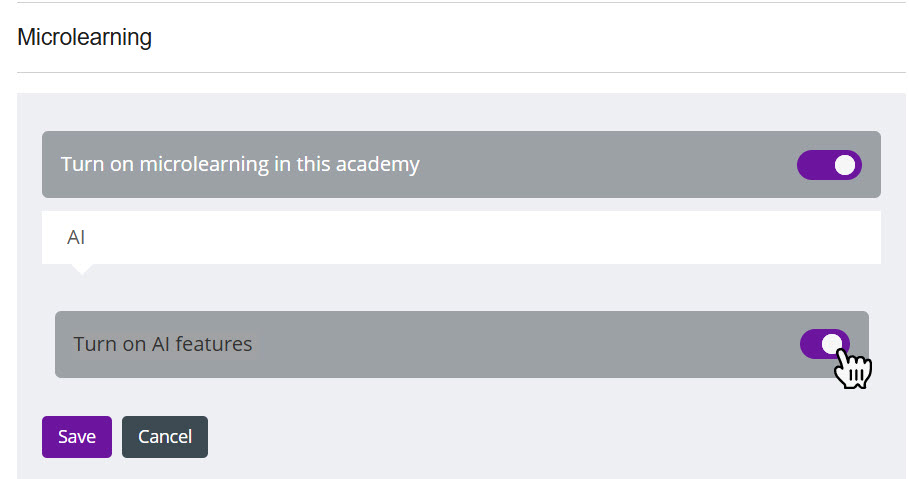Click the purple track of the AI features toggle
Viewport: 909px width, 479px height.
coord(811,344)
